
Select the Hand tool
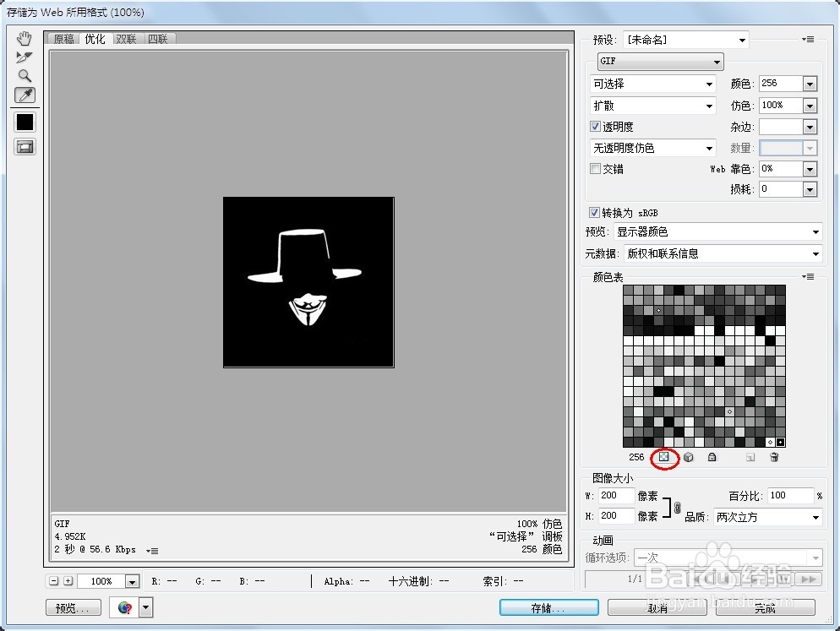pyautogui.click(x=25, y=39)
